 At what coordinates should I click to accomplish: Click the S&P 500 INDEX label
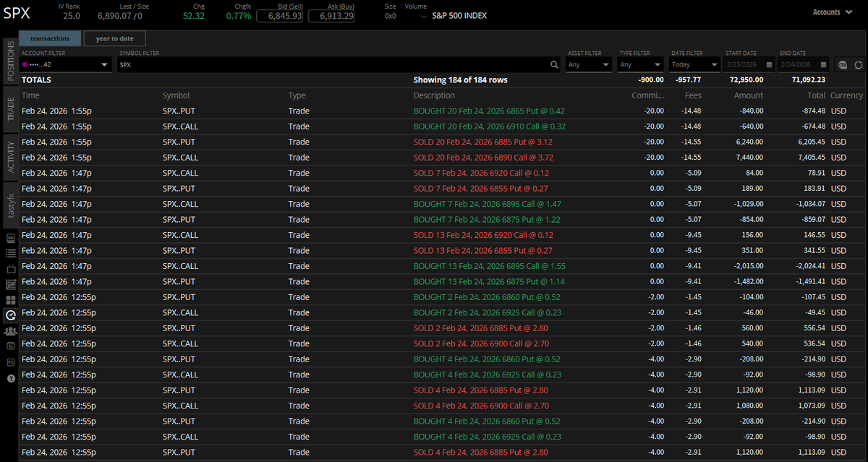[459, 15]
